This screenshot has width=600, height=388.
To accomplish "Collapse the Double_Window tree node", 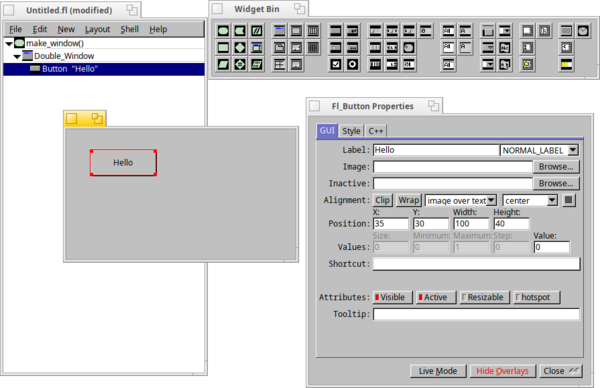I will click(17, 57).
